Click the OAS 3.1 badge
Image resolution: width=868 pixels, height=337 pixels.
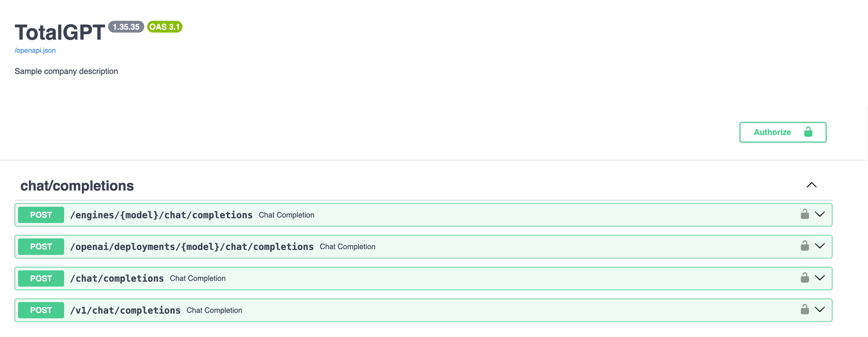165,27
